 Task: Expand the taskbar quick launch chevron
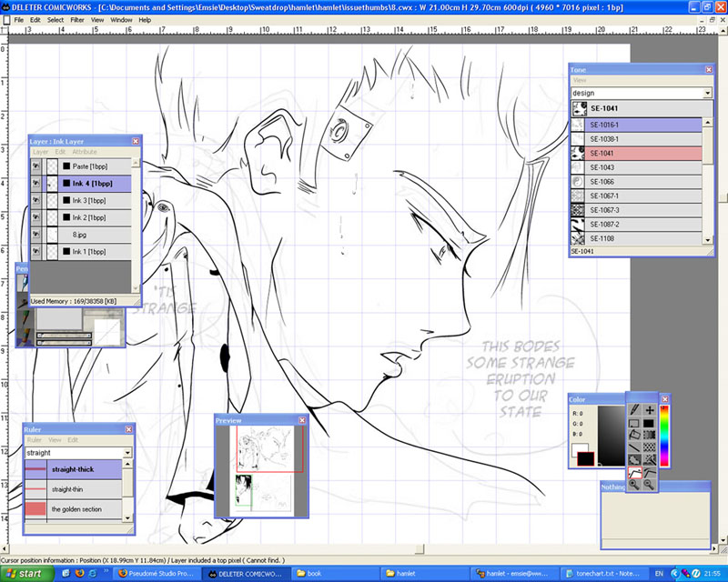click(106, 572)
